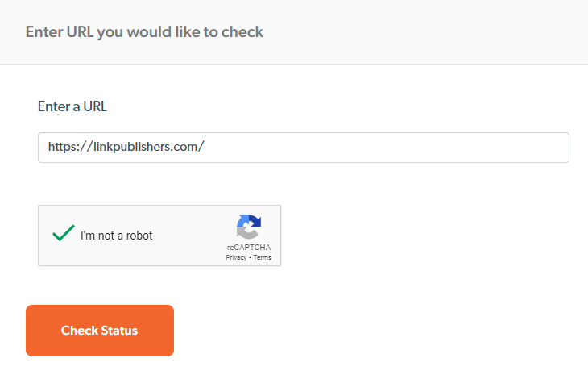Click the "reCAPTCHA" text under the logo
The image size is (588, 371).
(x=248, y=248)
